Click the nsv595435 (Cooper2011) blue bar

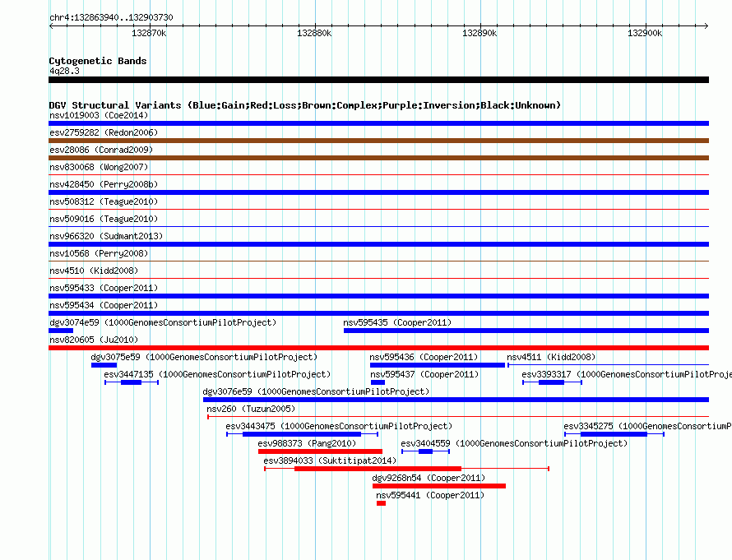(526, 331)
